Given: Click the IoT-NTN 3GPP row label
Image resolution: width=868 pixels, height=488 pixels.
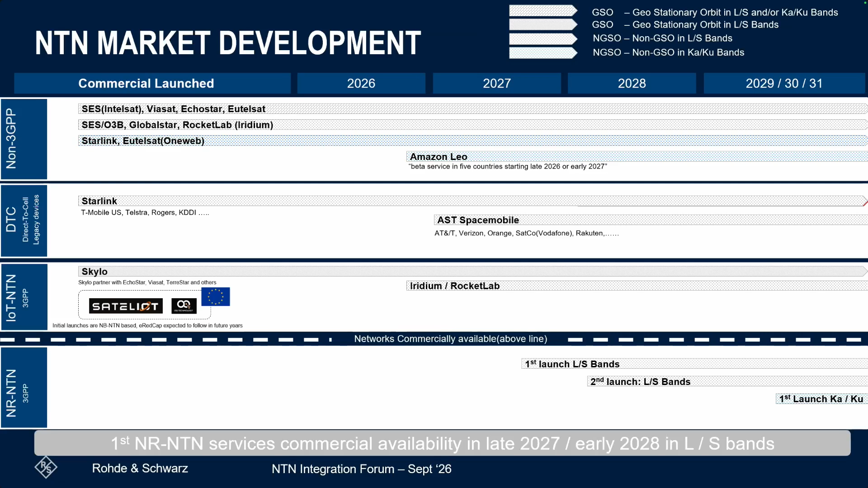Looking at the screenshot, I should click(x=24, y=297).
